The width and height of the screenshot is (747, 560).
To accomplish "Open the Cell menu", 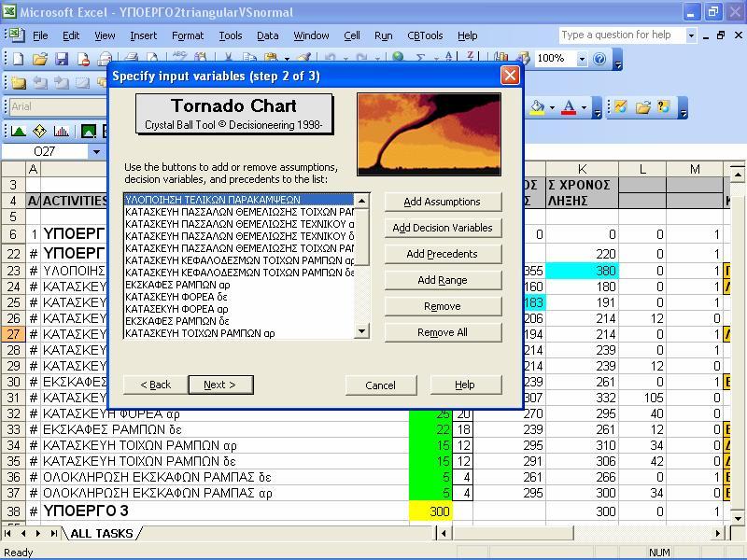I will point(352,35).
